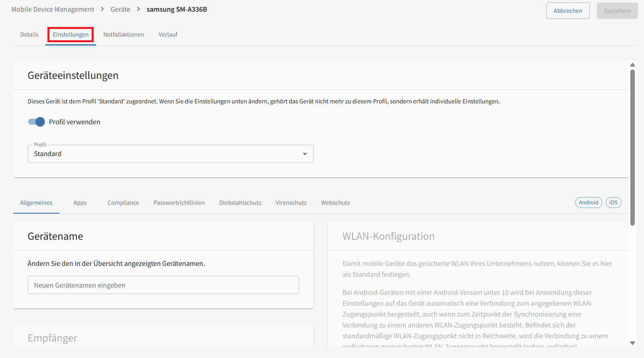The width and height of the screenshot is (644, 358).
Task: Go to the Webschutz tab
Action: (x=336, y=203)
